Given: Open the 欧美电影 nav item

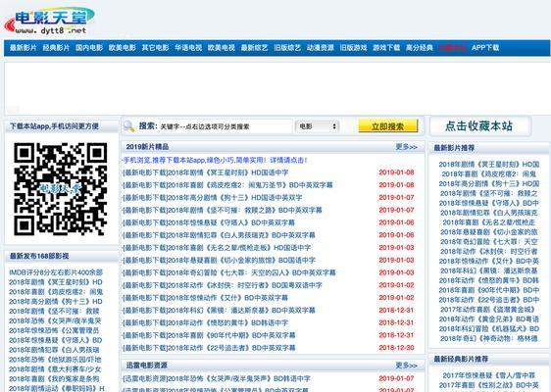Looking at the screenshot, I should 123,48.
